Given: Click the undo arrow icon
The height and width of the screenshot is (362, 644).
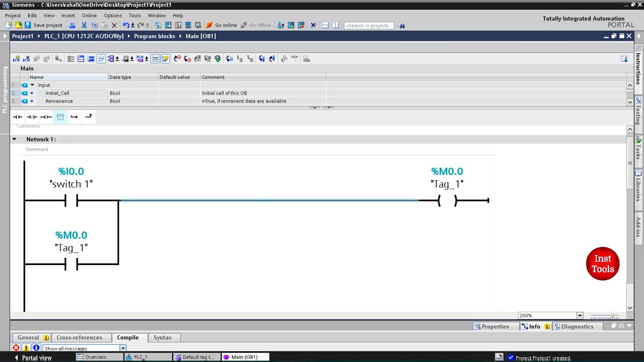Looking at the screenshot, I should point(125,25).
